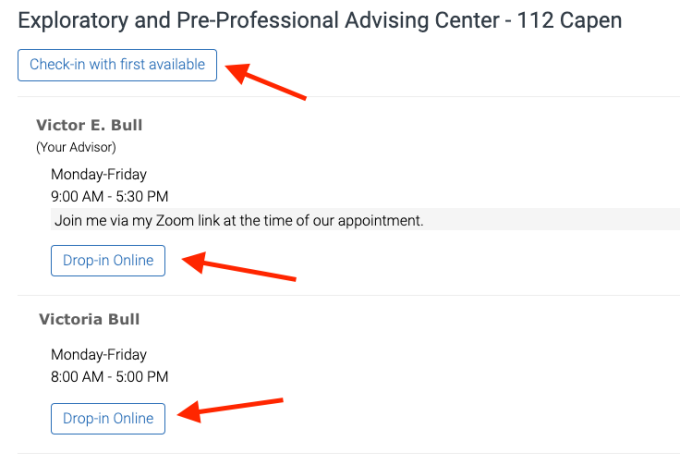Click the Zoom link appointment note

pyautogui.click(x=239, y=220)
